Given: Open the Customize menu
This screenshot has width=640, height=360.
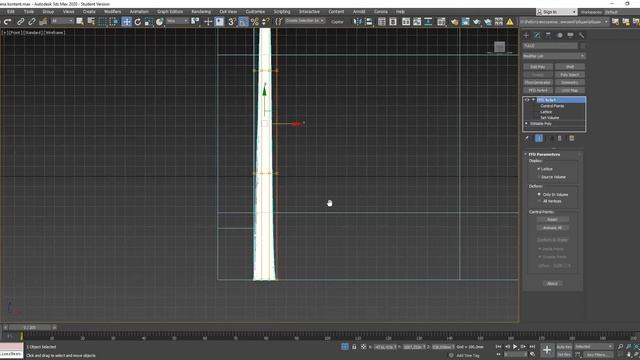Looking at the screenshot, I should (x=255, y=11).
